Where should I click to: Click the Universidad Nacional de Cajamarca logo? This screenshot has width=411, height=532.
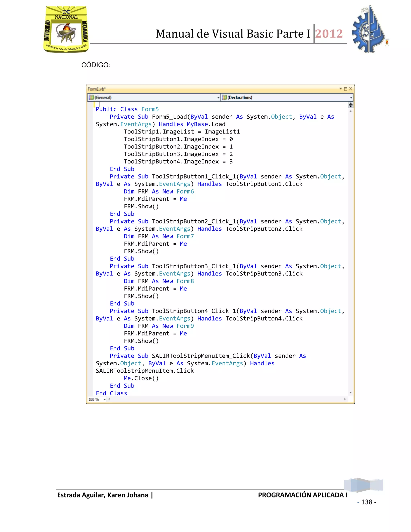pos(66,29)
